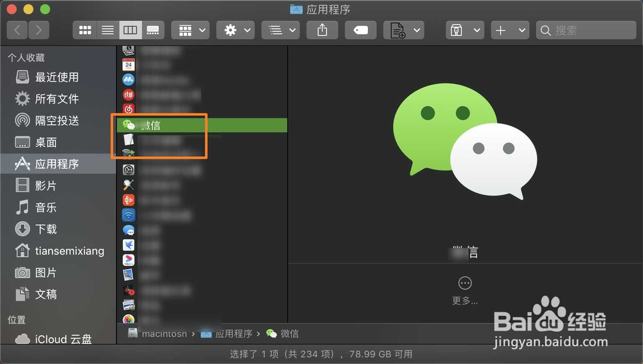643x364 pixels.
Task: Open 最近使用 in the sidebar
Action: [57, 77]
